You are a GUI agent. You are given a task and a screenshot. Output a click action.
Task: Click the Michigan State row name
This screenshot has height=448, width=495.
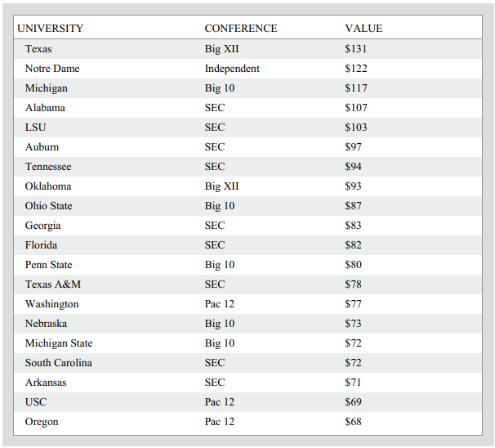pyautogui.click(x=59, y=343)
